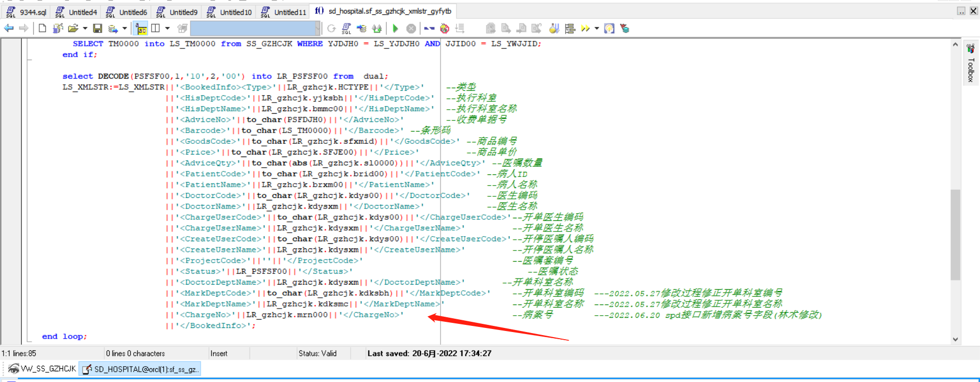Switch to the Untitled4 tab
This screenshot has height=382, width=980.
click(76, 12)
